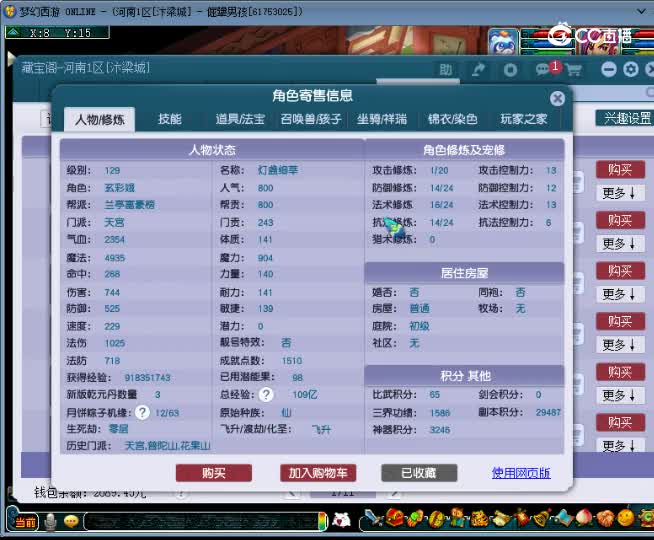Screen dimensions: 654x540
Task: Switch to the 召唤兽/孩子 tab
Action: coord(311,119)
